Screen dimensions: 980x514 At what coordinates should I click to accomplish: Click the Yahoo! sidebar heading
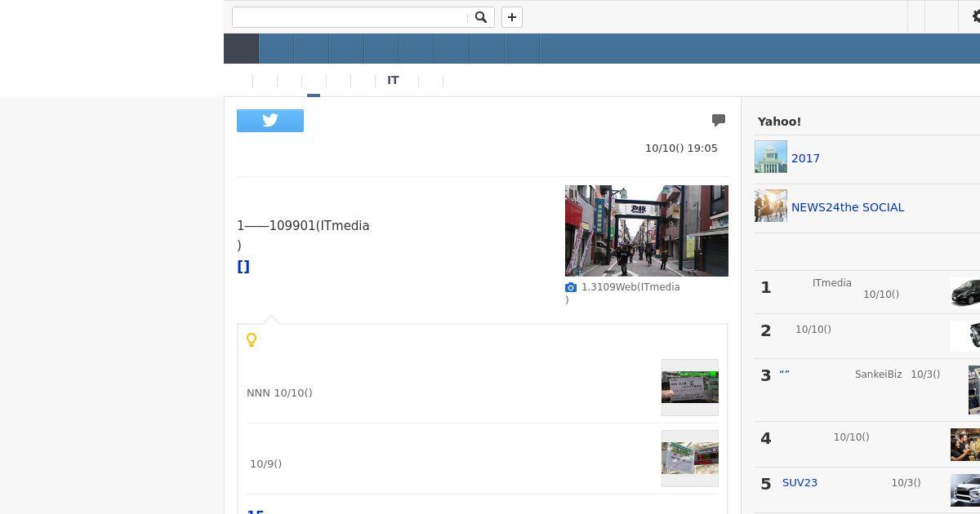pos(779,122)
